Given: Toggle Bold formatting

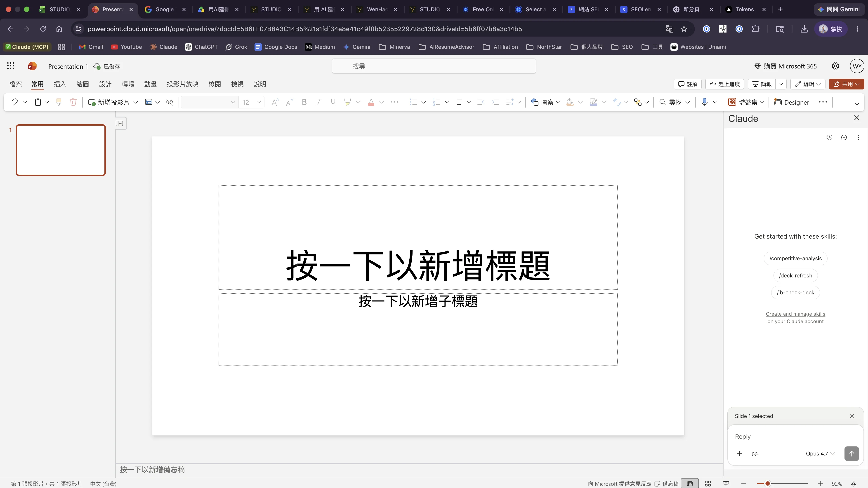Looking at the screenshot, I should click(304, 102).
